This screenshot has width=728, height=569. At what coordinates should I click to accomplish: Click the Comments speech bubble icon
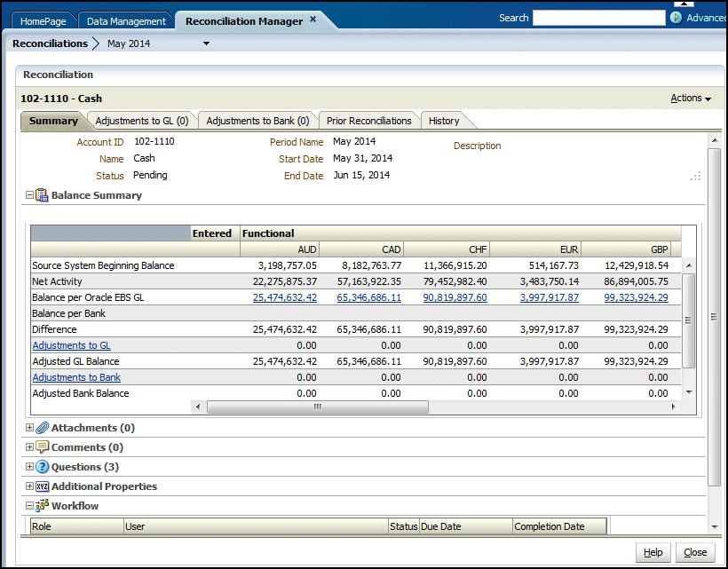coord(42,447)
